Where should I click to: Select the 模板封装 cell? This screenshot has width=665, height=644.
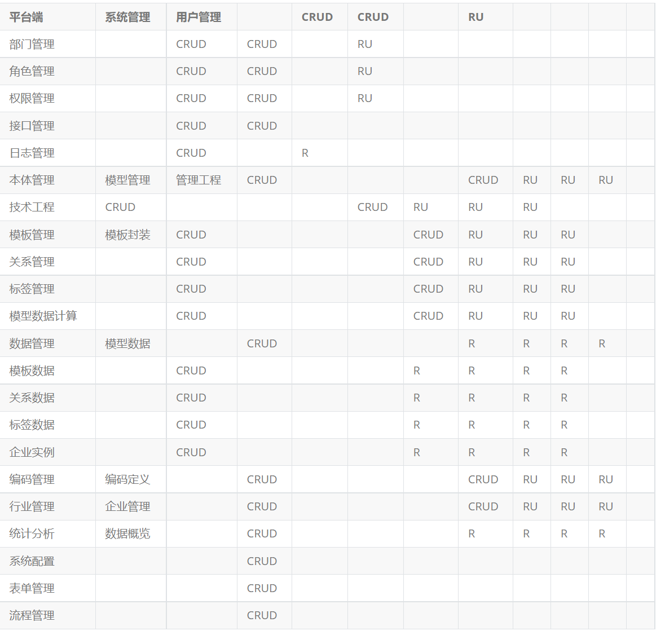coord(127,235)
